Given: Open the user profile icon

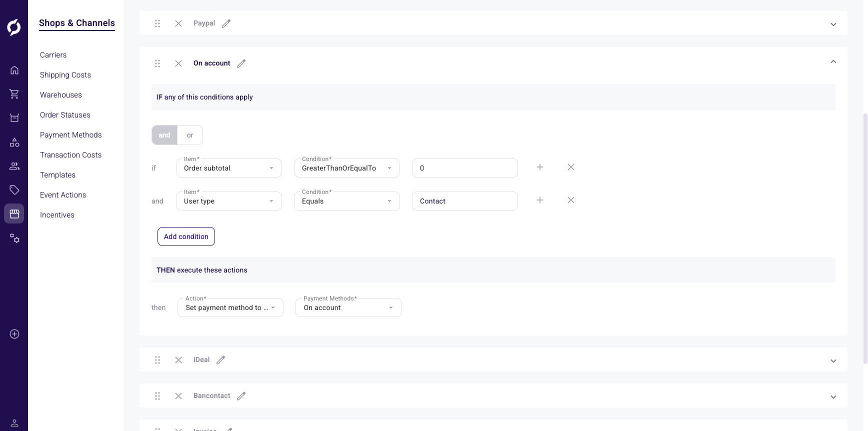Looking at the screenshot, I should (x=14, y=423).
